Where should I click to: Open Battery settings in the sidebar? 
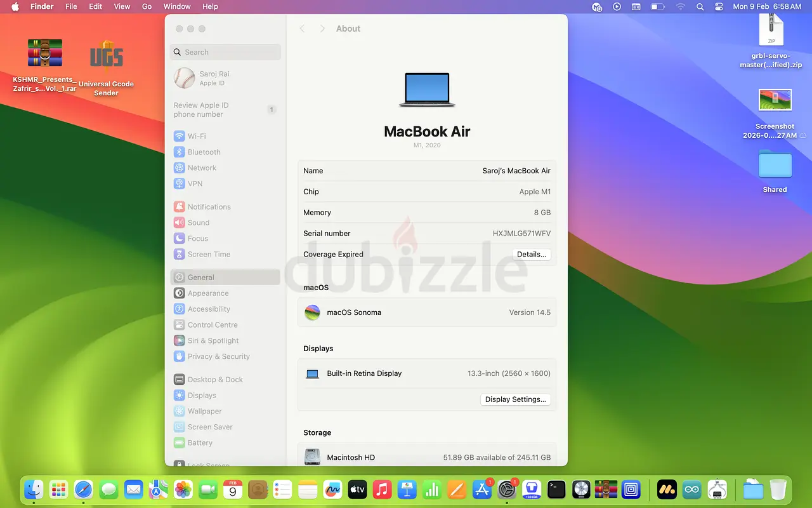click(x=200, y=443)
